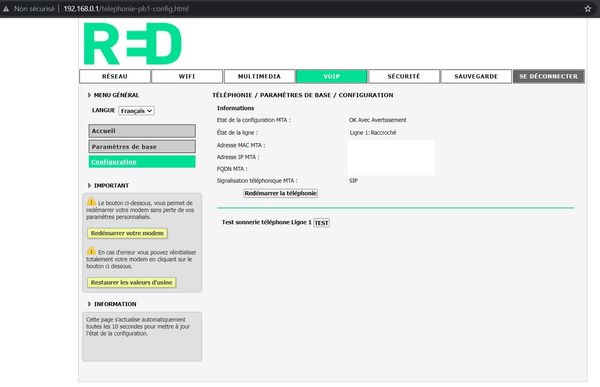Click the 'Test sonnerie téléphone Ligne 1' label
Image resolution: width=600 pixels, height=387 pixels.
click(x=267, y=222)
